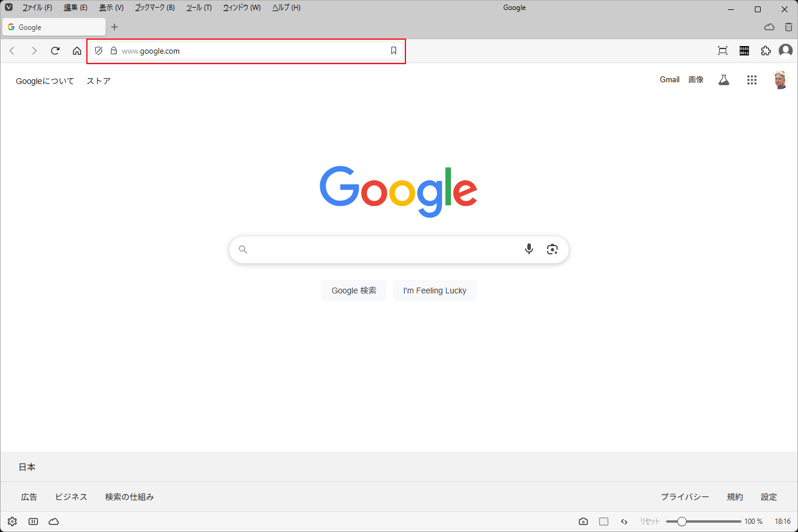Viewport: 798px width, 532px height.
Task: Click the Google 検索 button
Action: coord(354,290)
